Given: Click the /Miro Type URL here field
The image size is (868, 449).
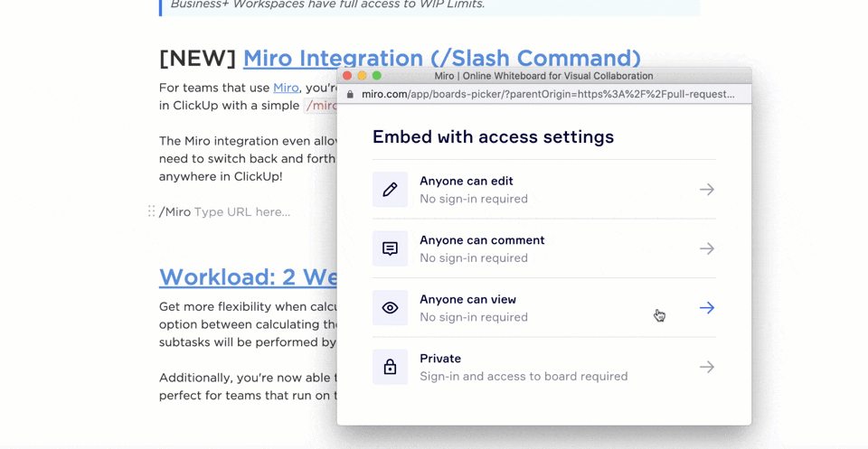Looking at the screenshot, I should pos(224,211).
